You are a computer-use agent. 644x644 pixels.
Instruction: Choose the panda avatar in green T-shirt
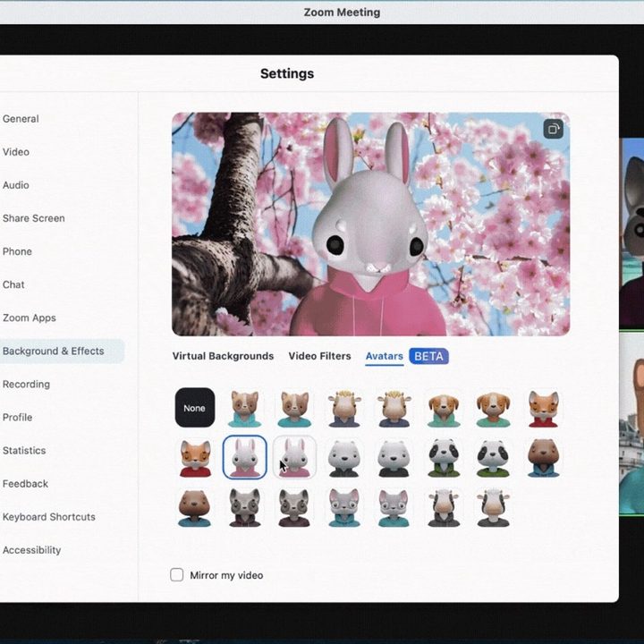(x=493, y=458)
